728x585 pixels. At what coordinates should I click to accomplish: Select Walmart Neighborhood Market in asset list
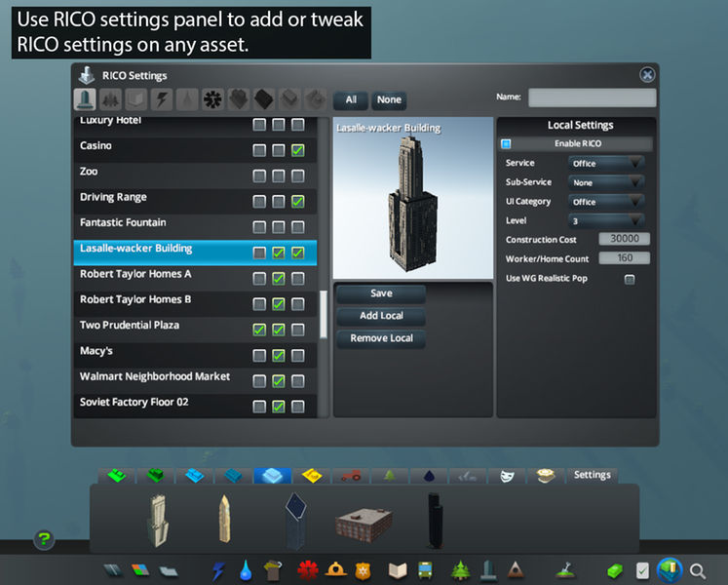coord(155,376)
